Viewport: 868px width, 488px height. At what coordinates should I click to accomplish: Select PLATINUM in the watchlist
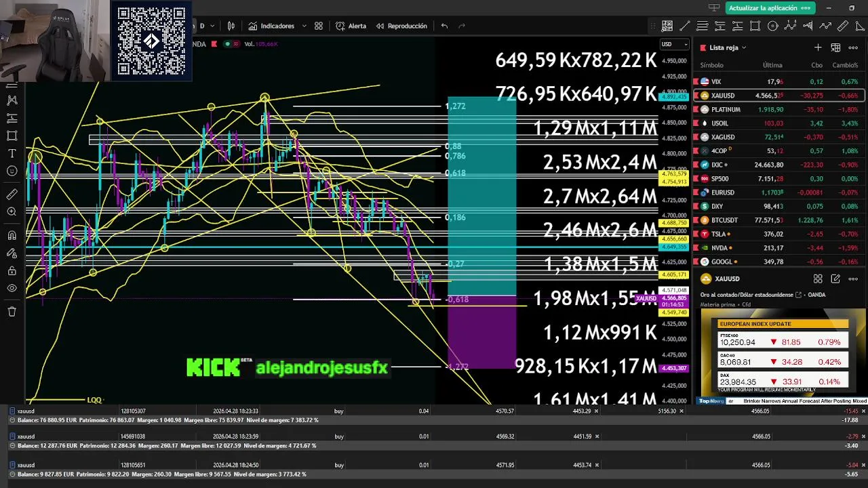(779, 109)
